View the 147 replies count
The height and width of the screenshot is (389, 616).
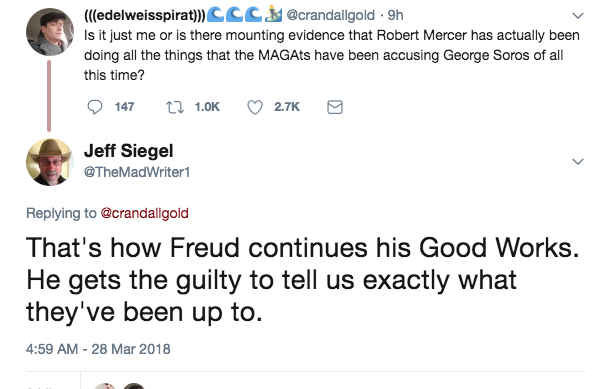pos(124,107)
